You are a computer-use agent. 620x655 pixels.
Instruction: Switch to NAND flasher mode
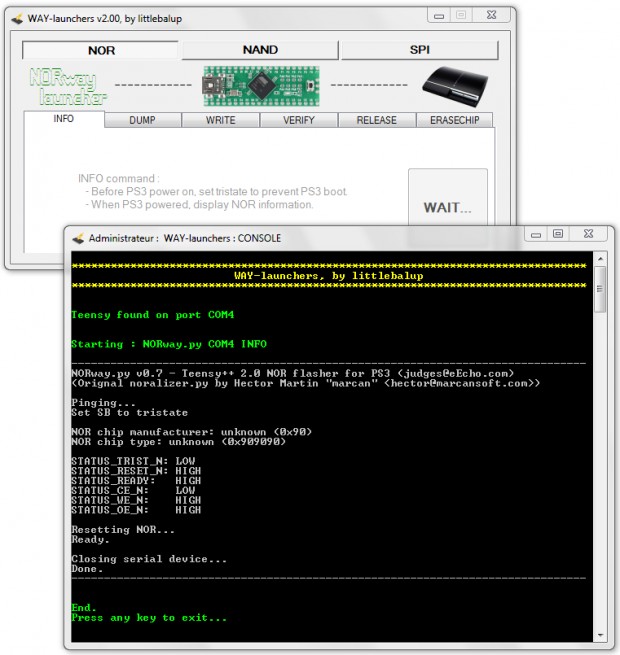click(260, 50)
